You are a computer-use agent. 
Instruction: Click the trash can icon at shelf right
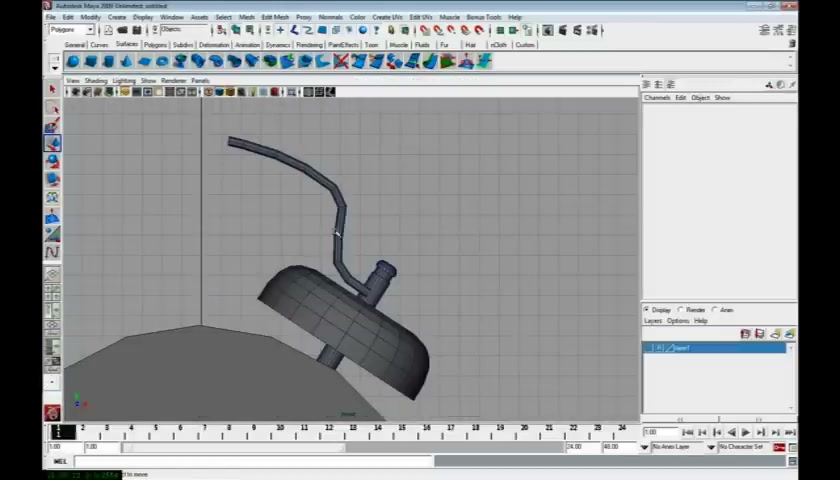click(x=792, y=44)
